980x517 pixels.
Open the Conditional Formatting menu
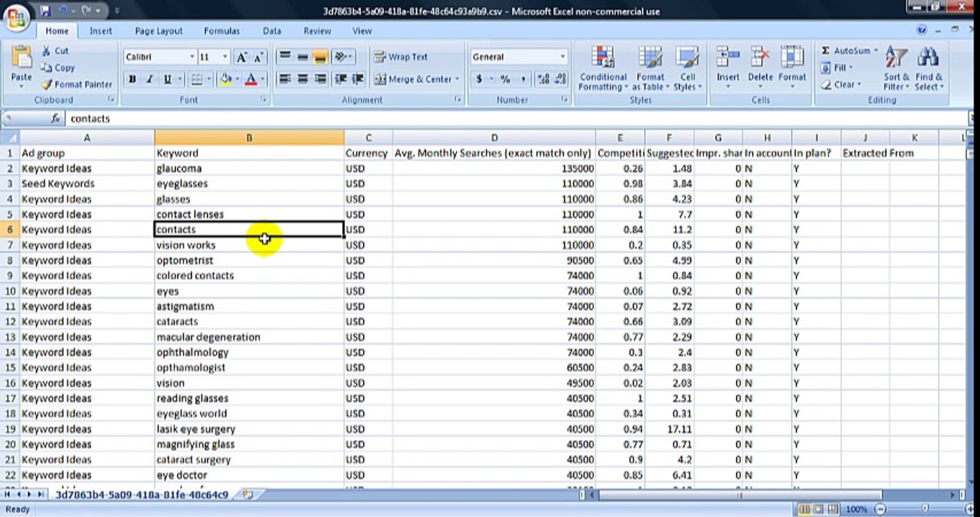(x=603, y=69)
